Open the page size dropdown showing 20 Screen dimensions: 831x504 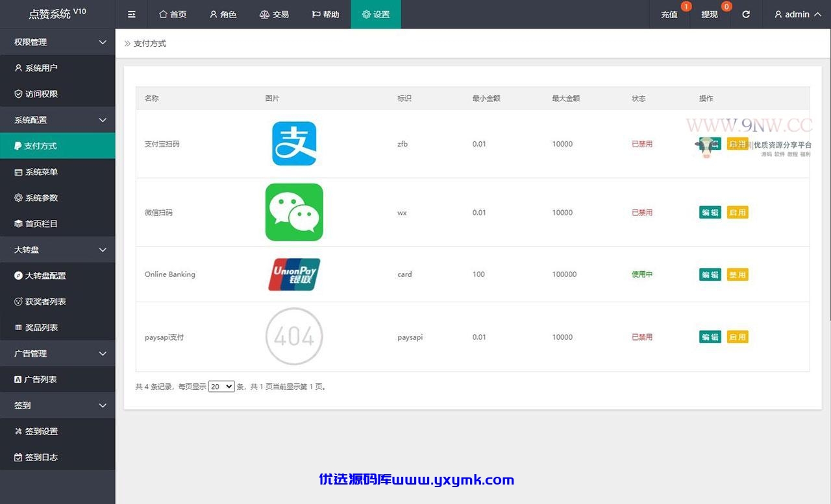[221, 387]
